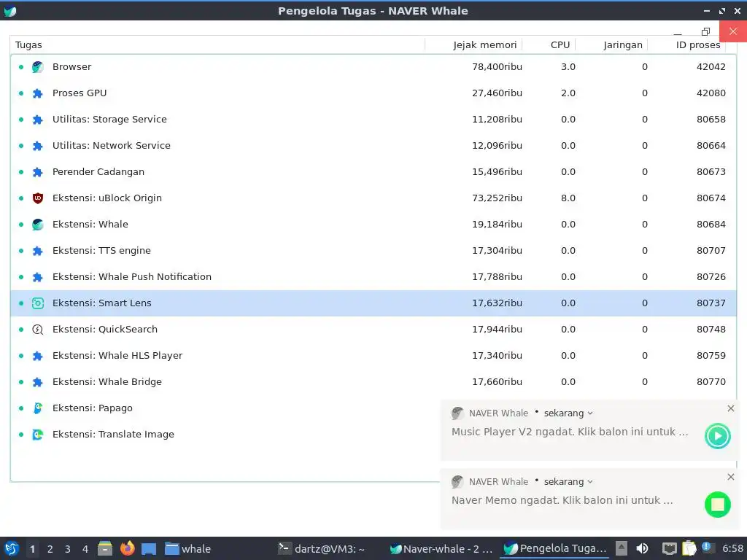Select the Ekstensi: TTS engine row

pos(373,251)
